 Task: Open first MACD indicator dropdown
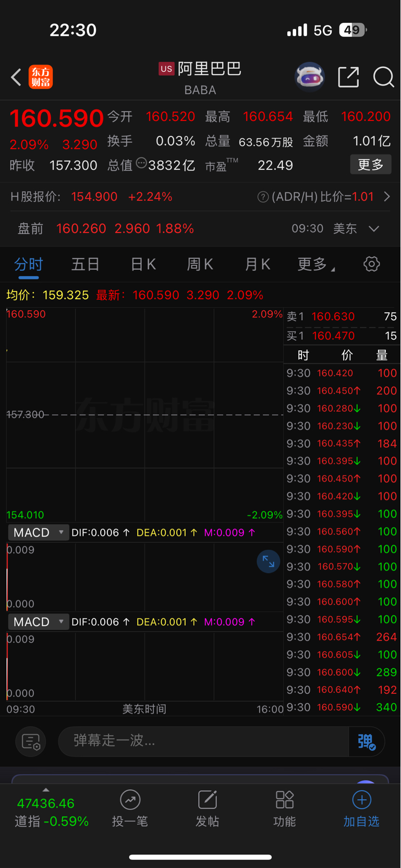pyautogui.click(x=38, y=532)
